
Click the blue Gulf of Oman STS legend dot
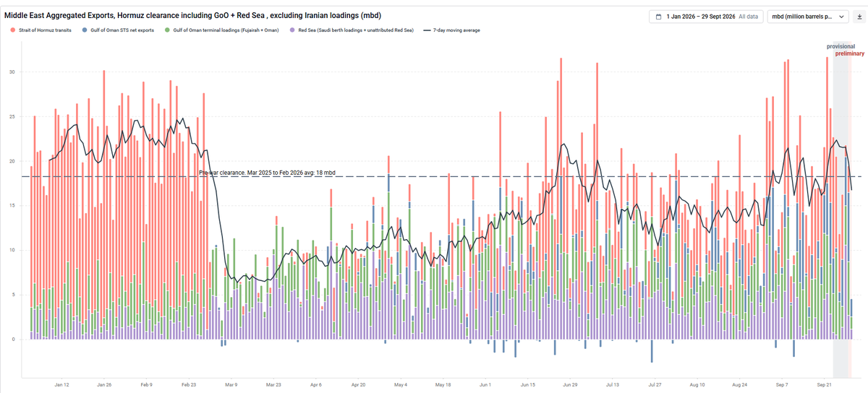tap(85, 30)
